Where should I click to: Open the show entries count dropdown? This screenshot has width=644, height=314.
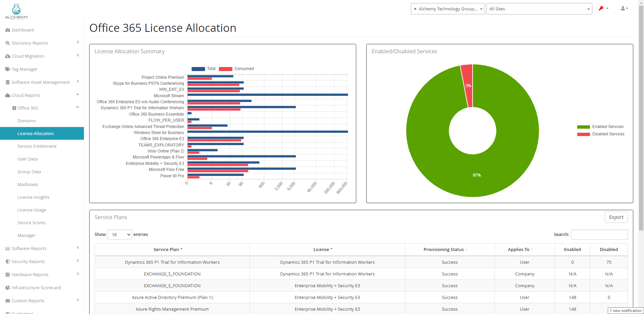click(119, 235)
